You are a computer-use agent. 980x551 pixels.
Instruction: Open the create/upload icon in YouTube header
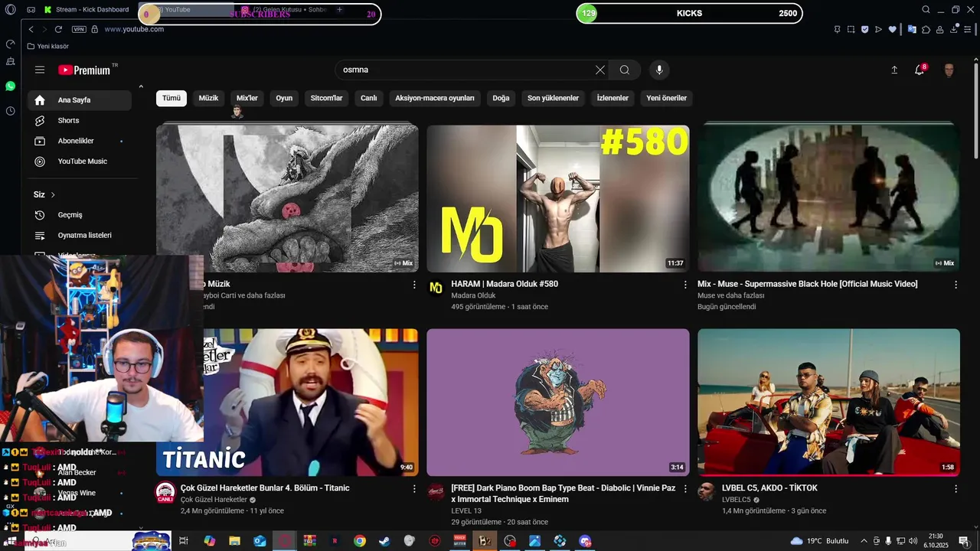click(x=894, y=70)
